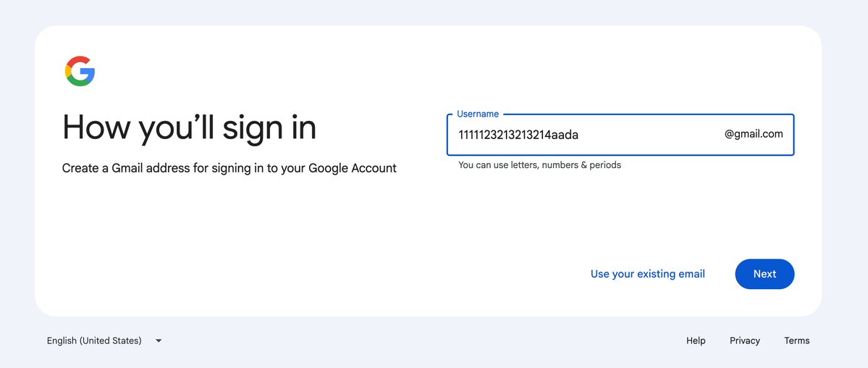Place cursor right after "aada" in username
Screen dimensions: 868x368
click(x=580, y=135)
